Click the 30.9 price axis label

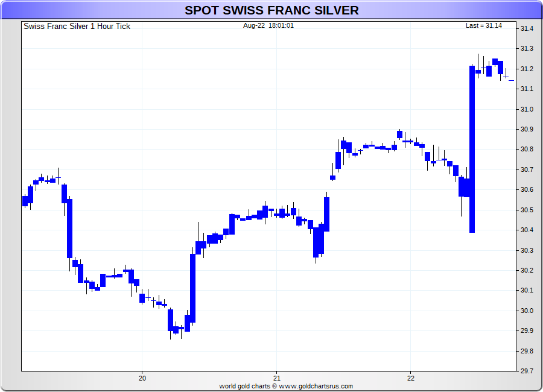[527, 129]
